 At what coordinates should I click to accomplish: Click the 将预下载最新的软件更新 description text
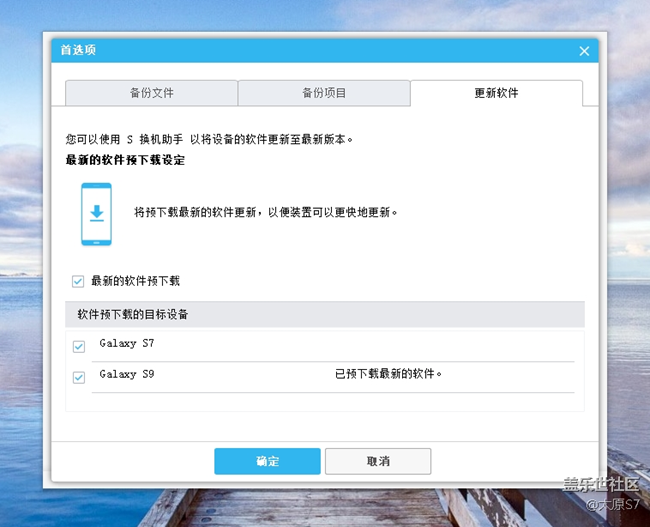266,212
